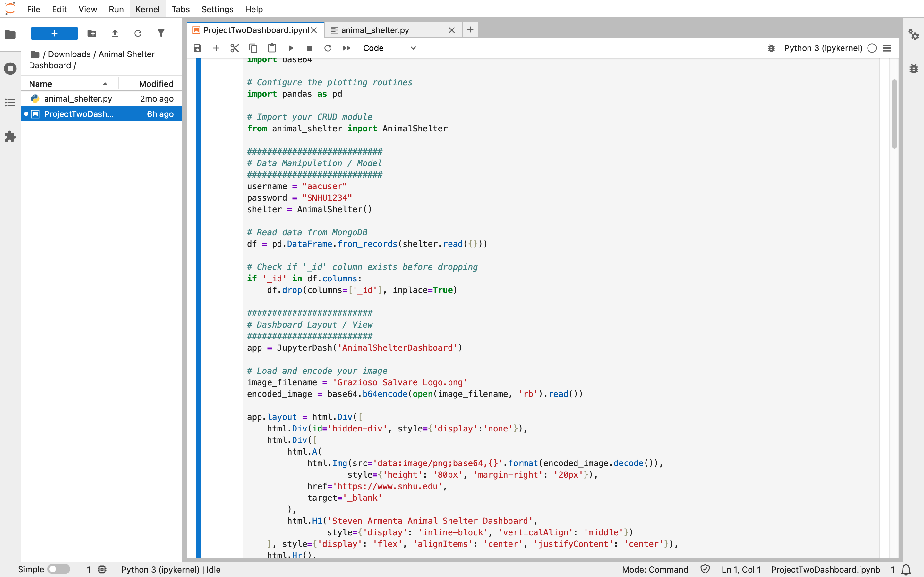Run the selected notebook cell

[291, 48]
